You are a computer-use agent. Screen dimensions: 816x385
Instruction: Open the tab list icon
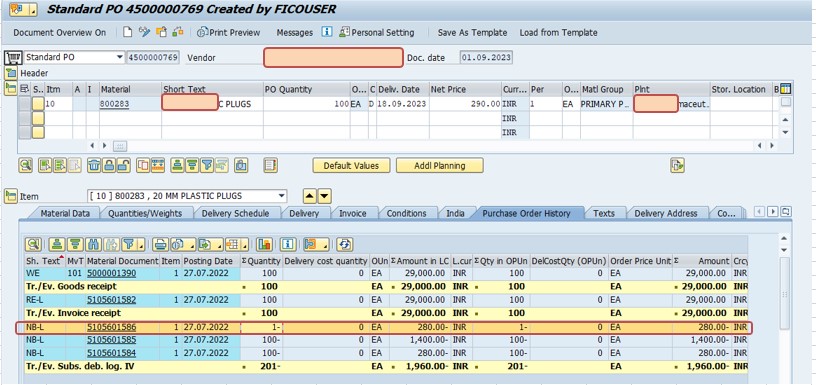(x=785, y=212)
